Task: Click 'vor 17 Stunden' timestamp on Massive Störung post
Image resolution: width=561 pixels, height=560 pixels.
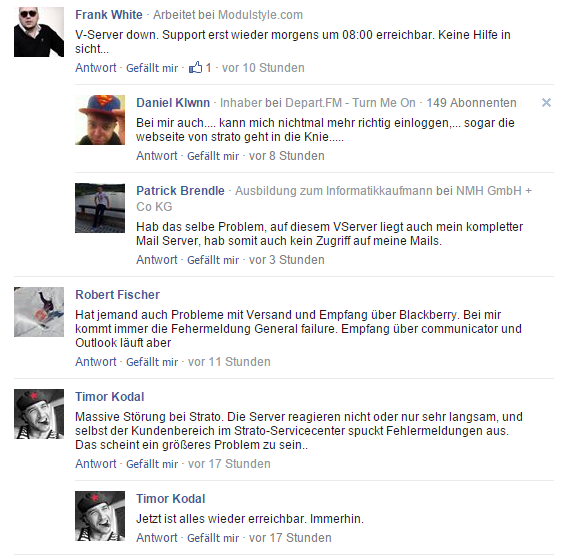Action: pos(229,464)
